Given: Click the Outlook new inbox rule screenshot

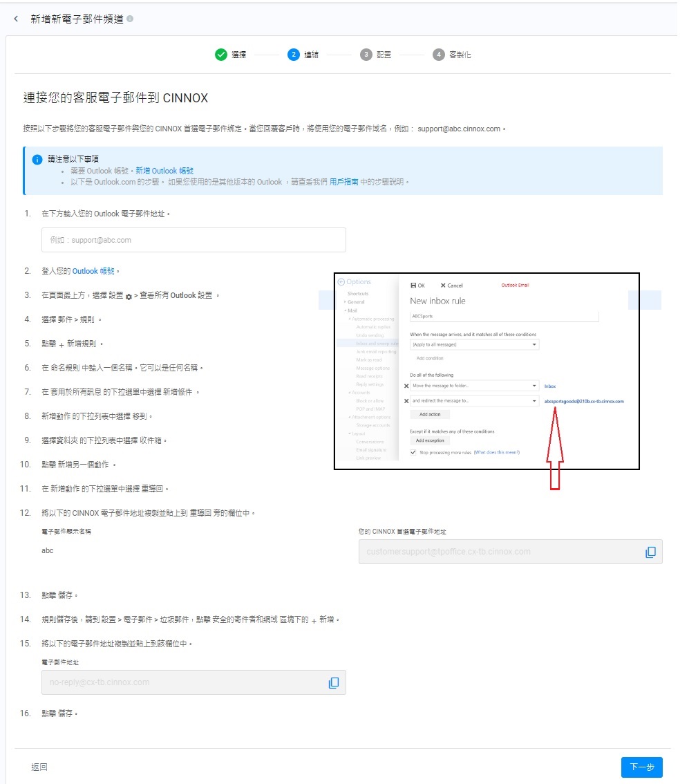Looking at the screenshot, I should click(x=487, y=371).
